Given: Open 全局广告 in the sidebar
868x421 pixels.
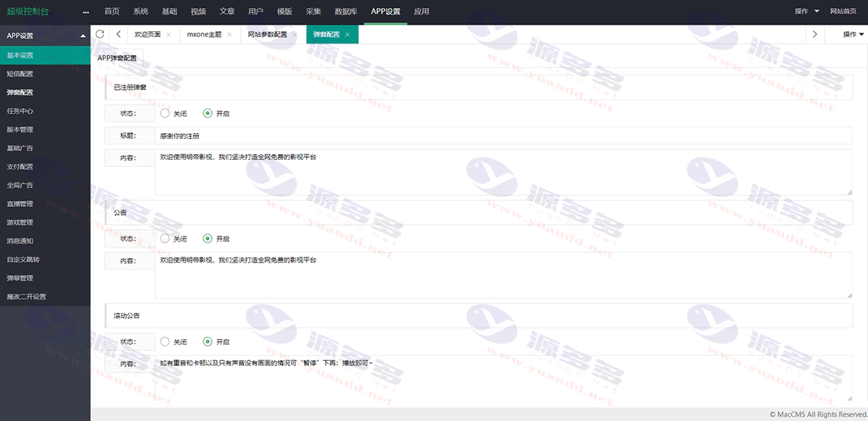Looking at the screenshot, I should [x=45, y=185].
